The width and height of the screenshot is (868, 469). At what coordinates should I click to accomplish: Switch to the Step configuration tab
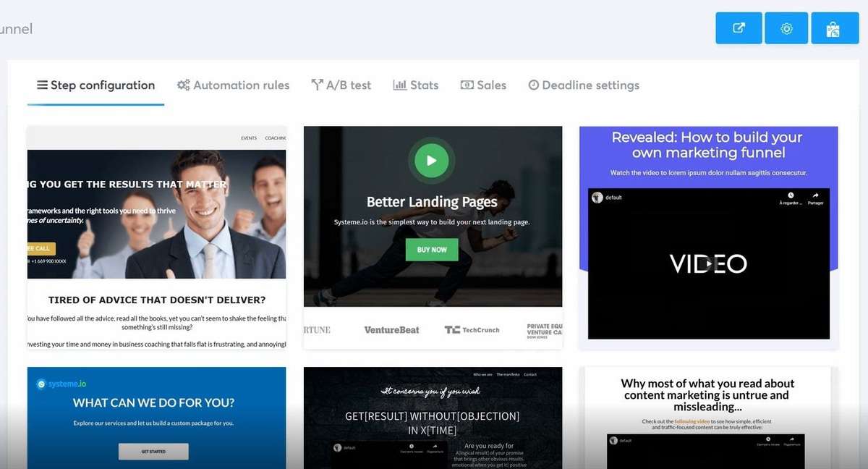[x=96, y=85]
